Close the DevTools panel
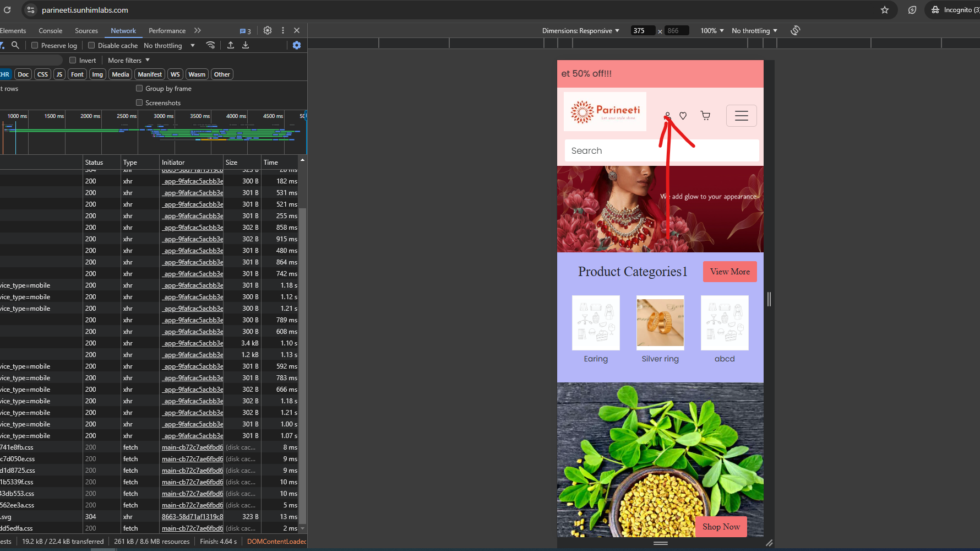 (297, 31)
